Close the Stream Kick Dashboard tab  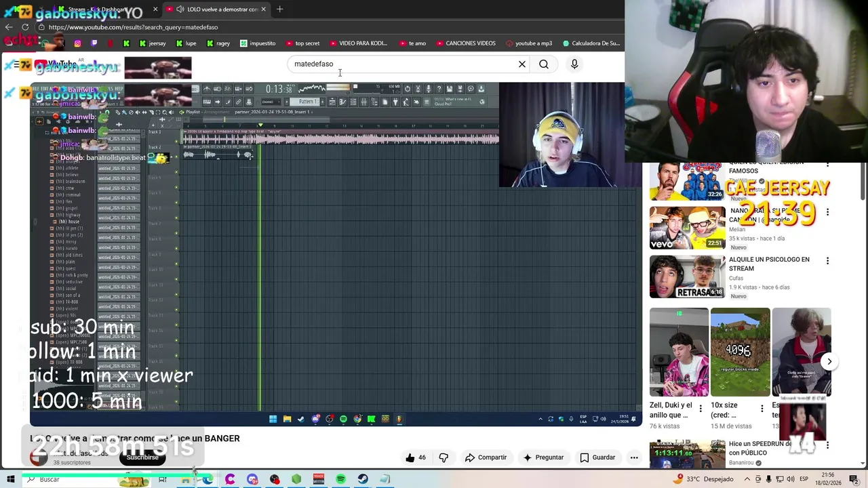point(155,9)
